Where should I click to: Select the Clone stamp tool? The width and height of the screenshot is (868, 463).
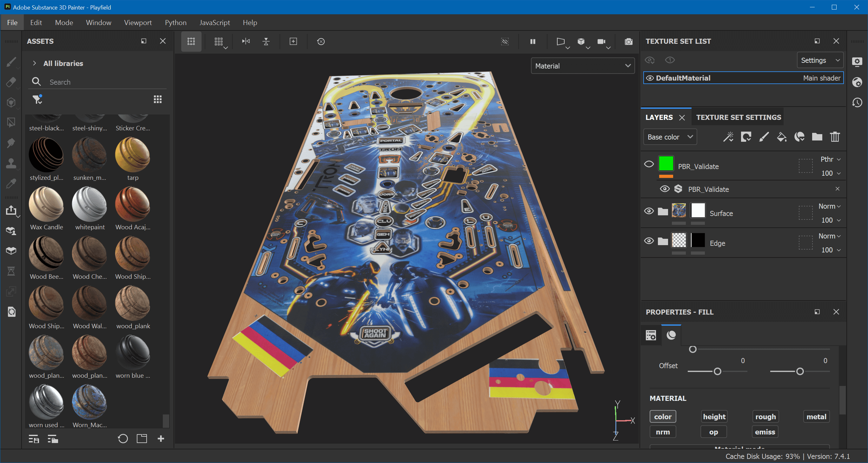11,163
